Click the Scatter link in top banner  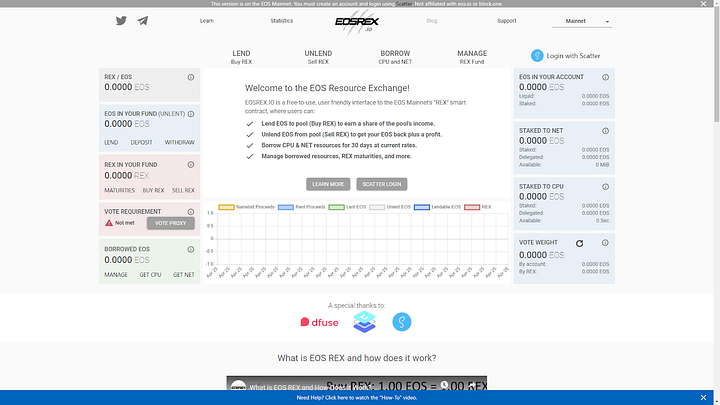pos(404,4)
